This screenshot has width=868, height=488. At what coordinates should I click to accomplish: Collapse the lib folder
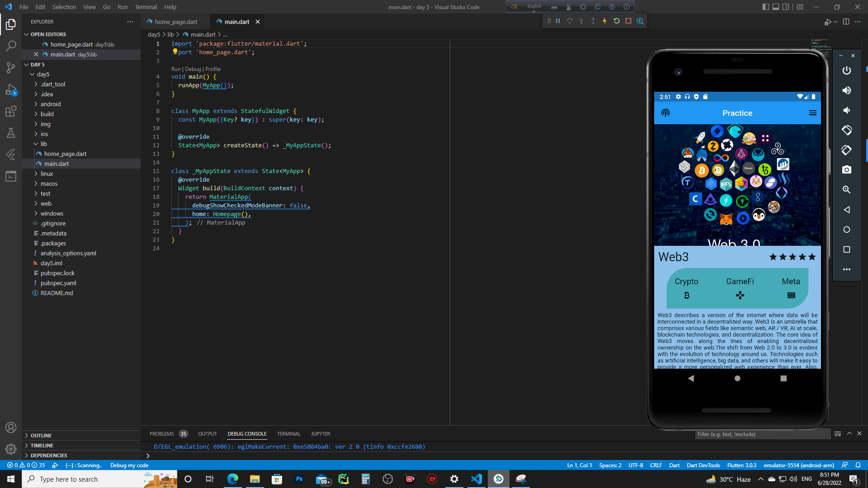tap(43, 144)
